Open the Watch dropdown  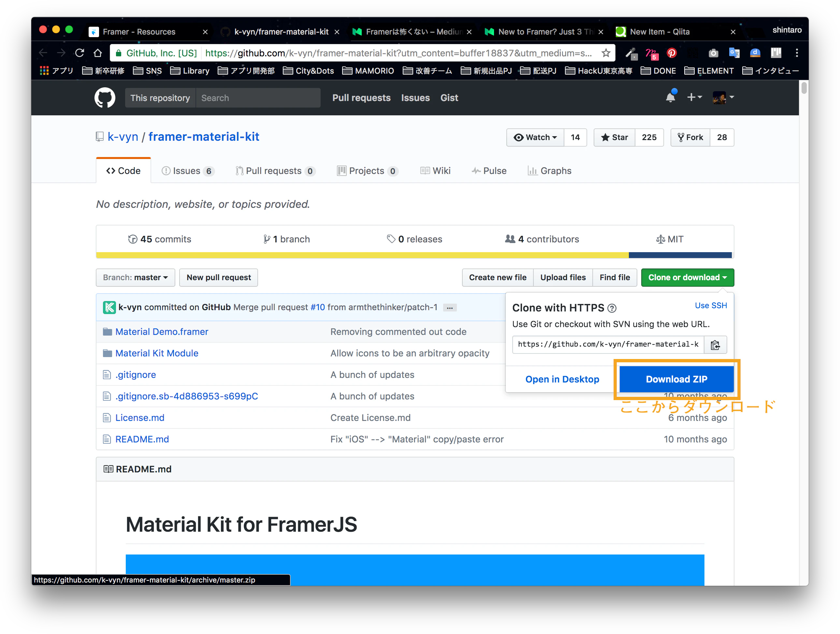click(535, 137)
